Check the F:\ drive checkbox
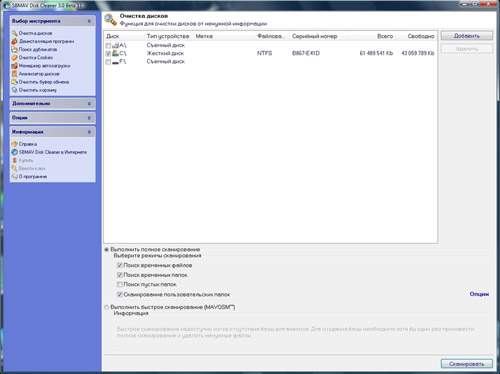Image resolution: width=500 pixels, height=374 pixels. tap(108, 62)
